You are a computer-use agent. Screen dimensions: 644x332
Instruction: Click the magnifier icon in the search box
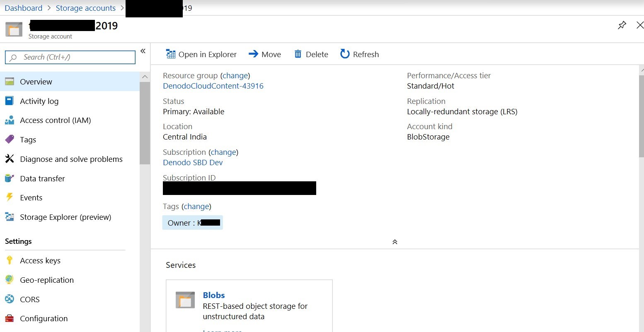coord(13,58)
